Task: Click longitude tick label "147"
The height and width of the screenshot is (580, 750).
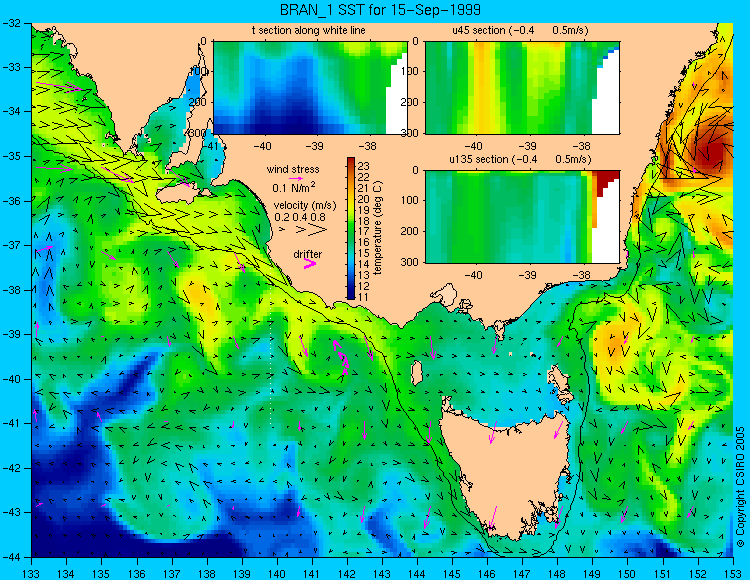Action: click(522, 574)
